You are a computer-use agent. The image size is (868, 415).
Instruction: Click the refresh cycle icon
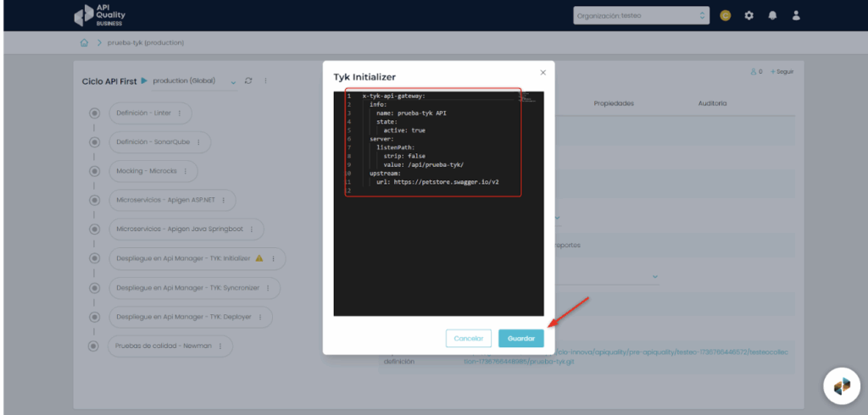[x=248, y=80]
